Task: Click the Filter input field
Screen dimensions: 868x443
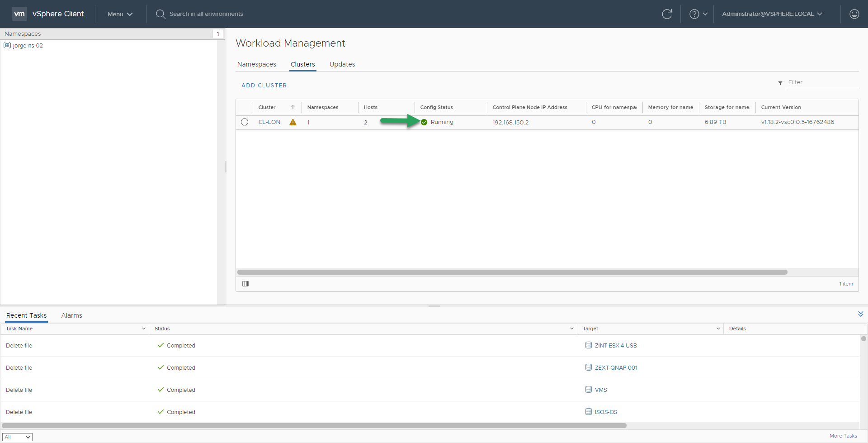Action: click(822, 82)
